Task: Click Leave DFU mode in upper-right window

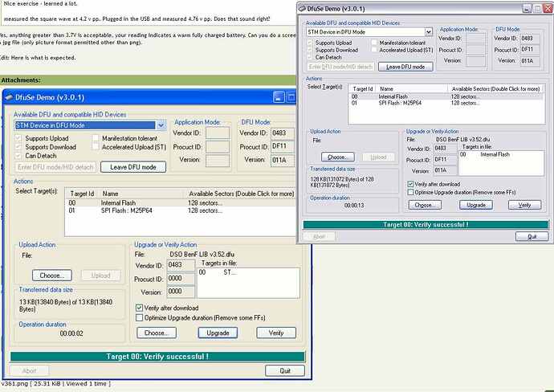Action: tap(405, 67)
